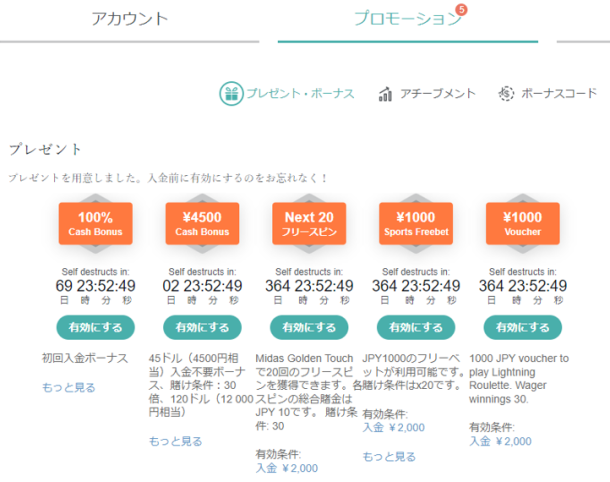
Task: Activate the Next 20 free spins offer
Action: click(x=309, y=328)
